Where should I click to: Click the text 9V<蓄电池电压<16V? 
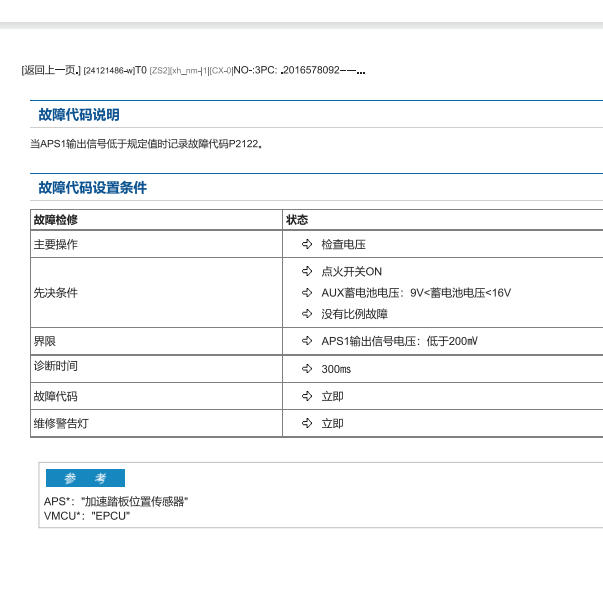(461, 293)
